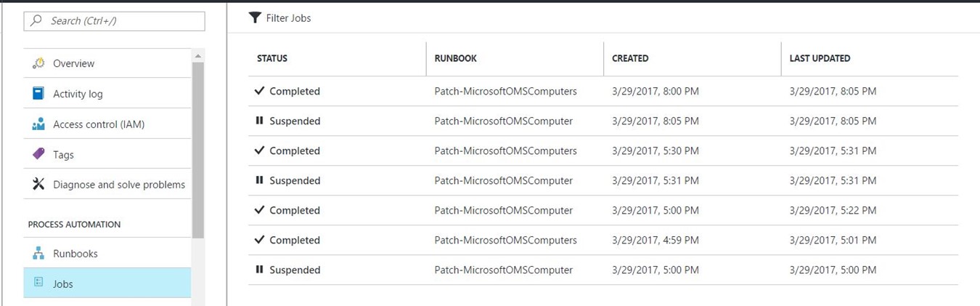Click the Diagnose and solve problems wrench icon

[x=38, y=185]
